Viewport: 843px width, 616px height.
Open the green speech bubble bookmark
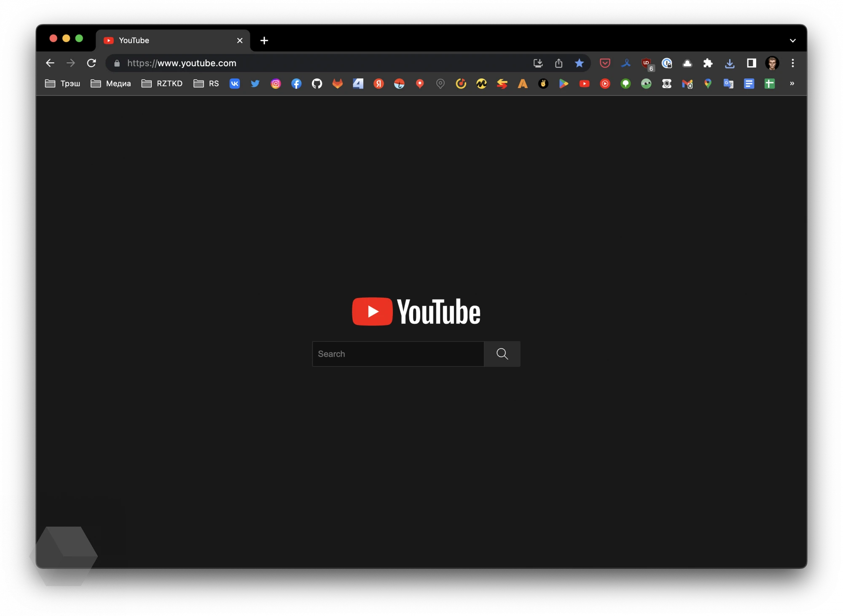(626, 83)
